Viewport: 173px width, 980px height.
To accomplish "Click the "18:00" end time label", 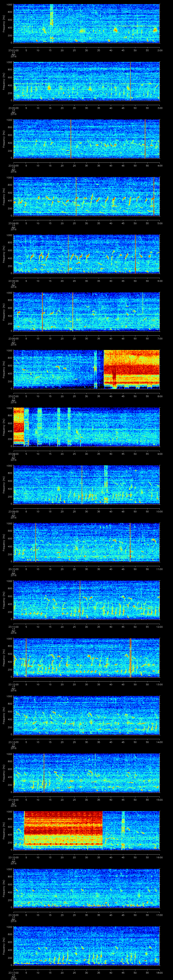I will 160,972.
